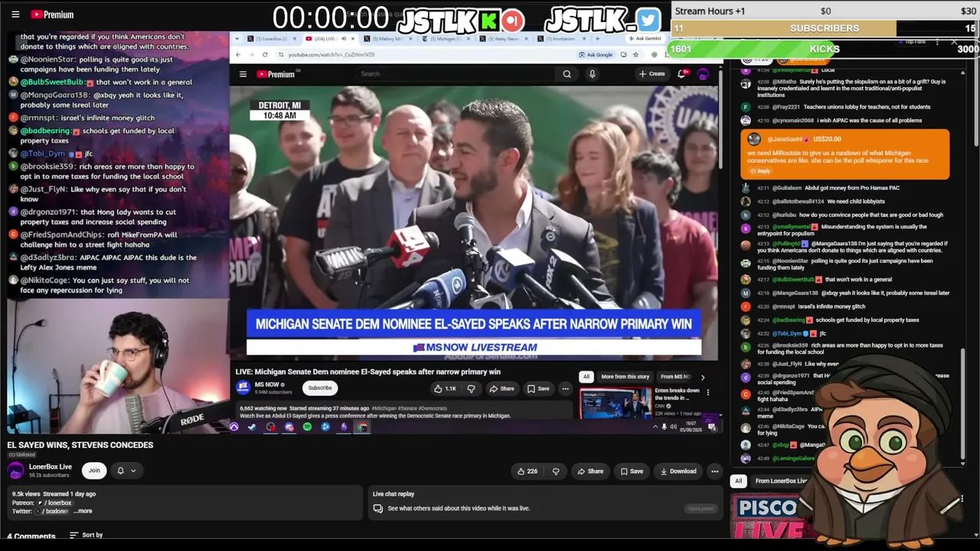The width and height of the screenshot is (980, 551).
Task: Open notification bell dropdown for LonerBox
Action: click(126, 471)
